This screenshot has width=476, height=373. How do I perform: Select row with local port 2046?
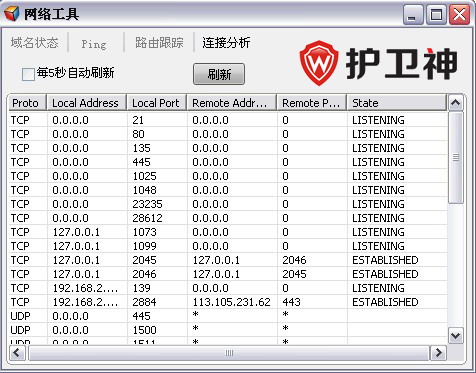(x=228, y=274)
